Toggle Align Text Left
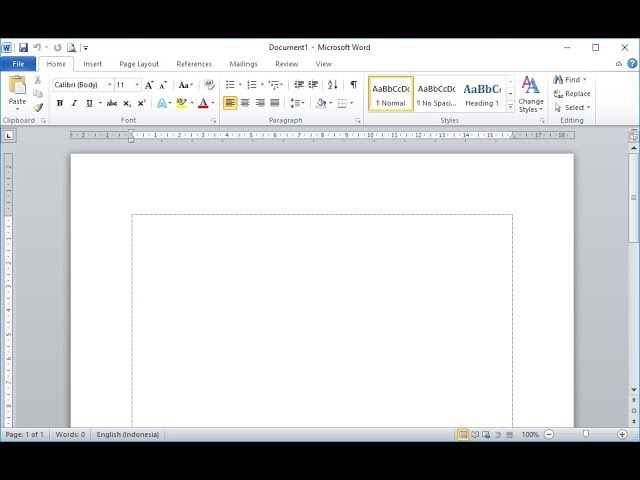640x480 pixels. [x=230, y=103]
